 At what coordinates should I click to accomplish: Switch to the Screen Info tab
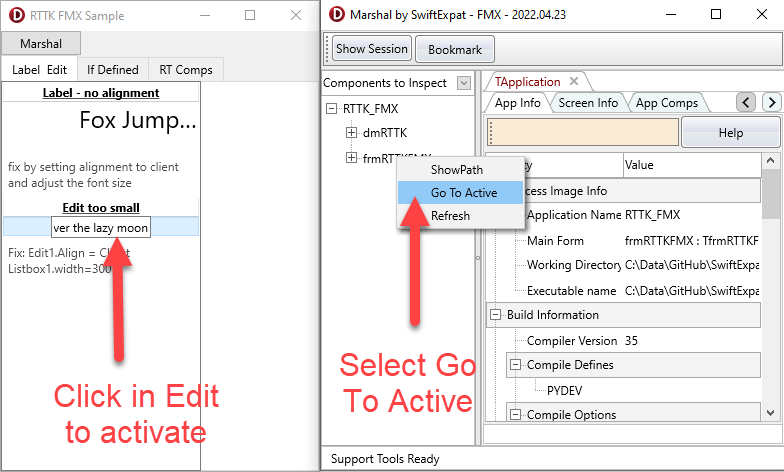pos(588,102)
